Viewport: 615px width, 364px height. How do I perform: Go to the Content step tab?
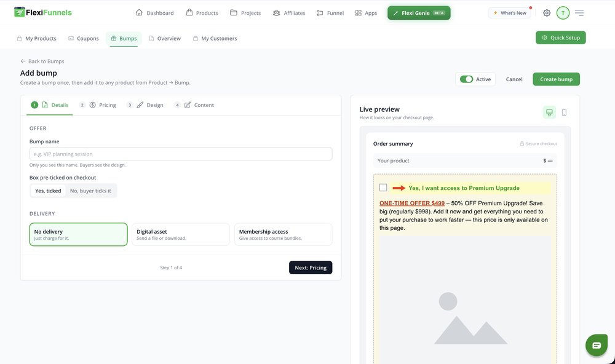194,105
